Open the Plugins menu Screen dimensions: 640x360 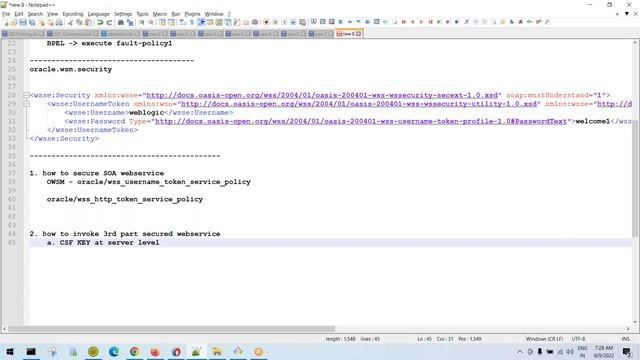click(192, 14)
